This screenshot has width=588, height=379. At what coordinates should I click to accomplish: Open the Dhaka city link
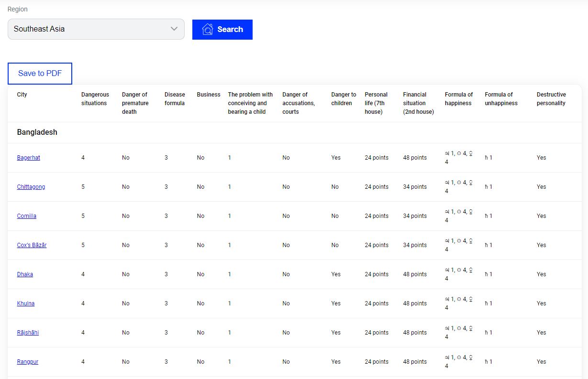[25, 274]
